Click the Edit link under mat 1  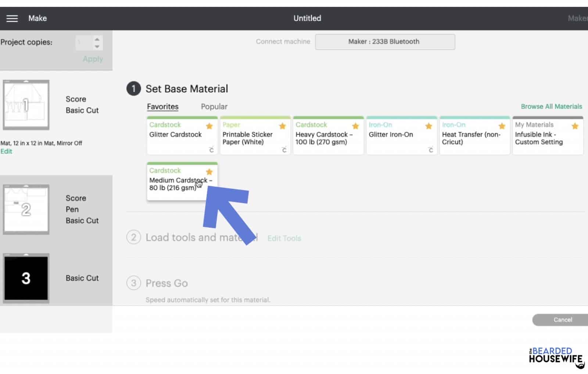(6, 152)
